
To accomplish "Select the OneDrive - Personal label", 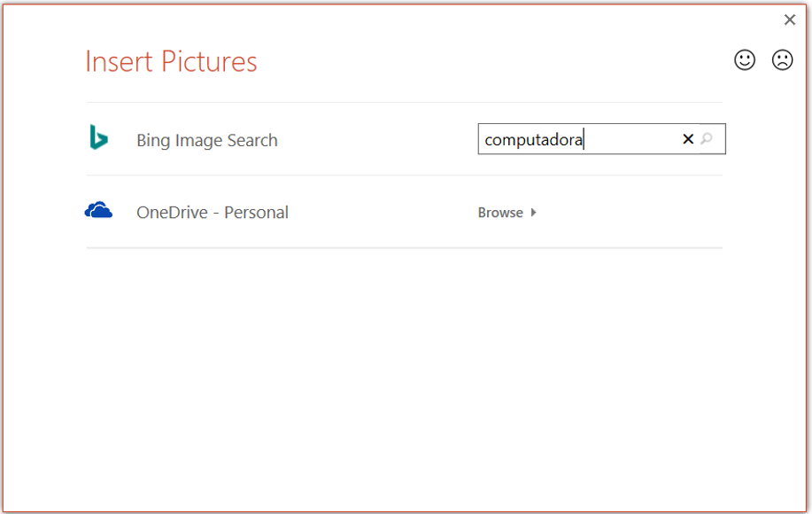I will 213,213.
